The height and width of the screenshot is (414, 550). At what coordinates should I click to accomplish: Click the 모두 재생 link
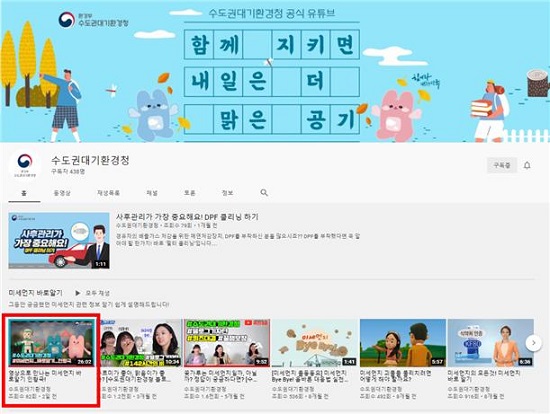coord(98,293)
